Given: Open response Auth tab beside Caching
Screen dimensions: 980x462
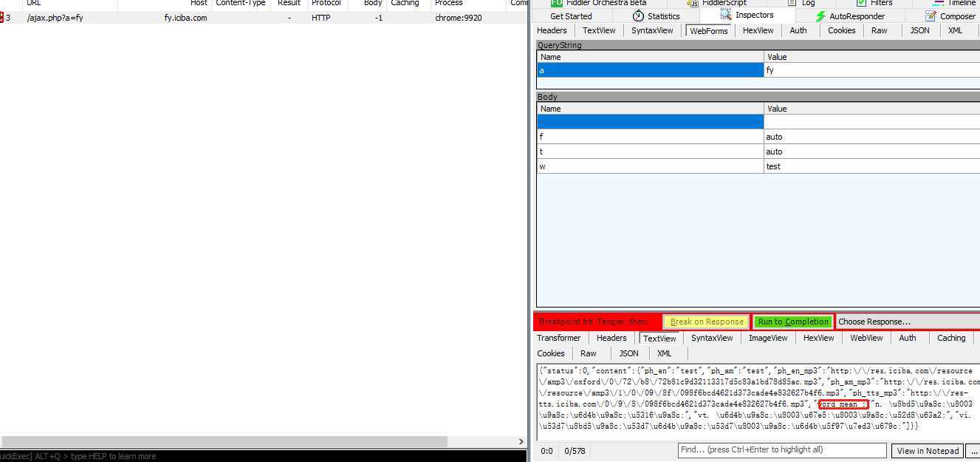Looking at the screenshot, I should click(x=908, y=338).
